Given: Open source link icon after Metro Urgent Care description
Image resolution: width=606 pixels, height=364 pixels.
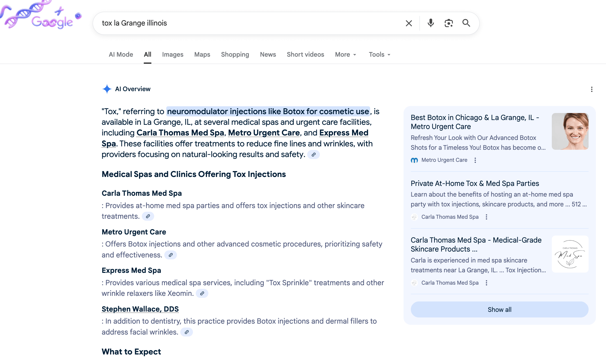Looking at the screenshot, I should [x=170, y=255].
